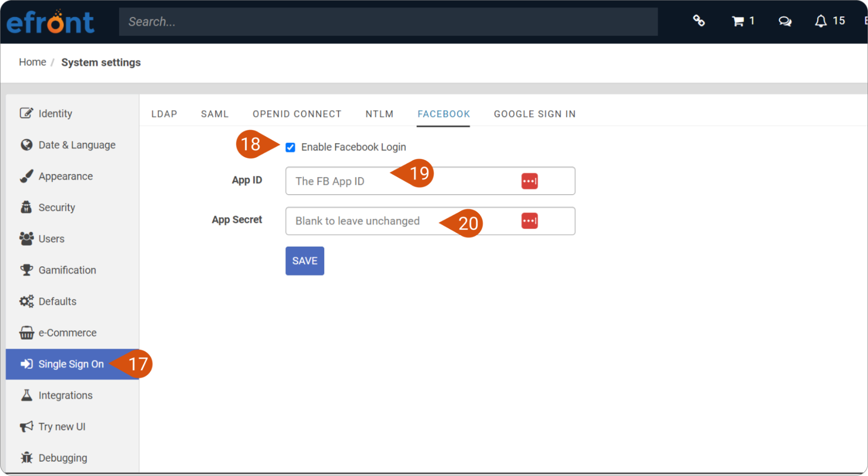Click the cart item count 1

click(x=752, y=20)
